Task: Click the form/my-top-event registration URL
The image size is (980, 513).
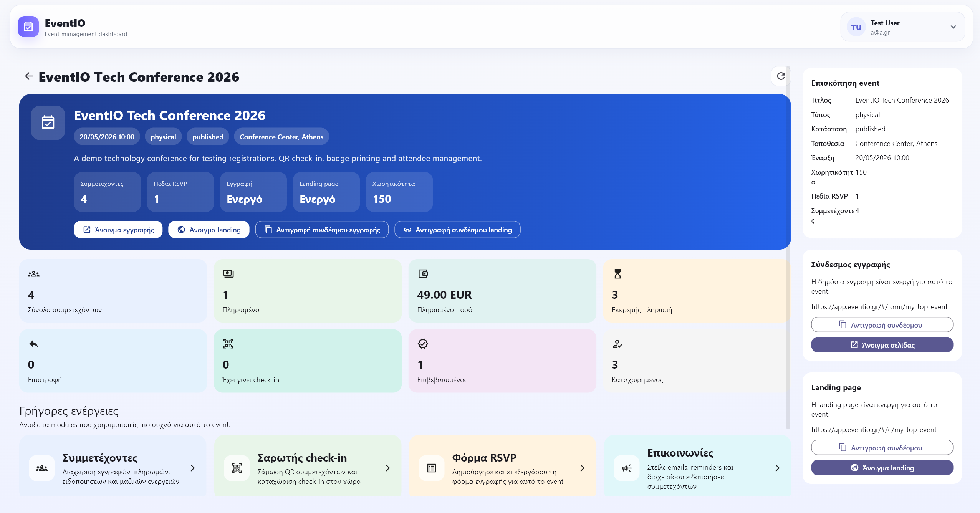Action: pyautogui.click(x=879, y=307)
